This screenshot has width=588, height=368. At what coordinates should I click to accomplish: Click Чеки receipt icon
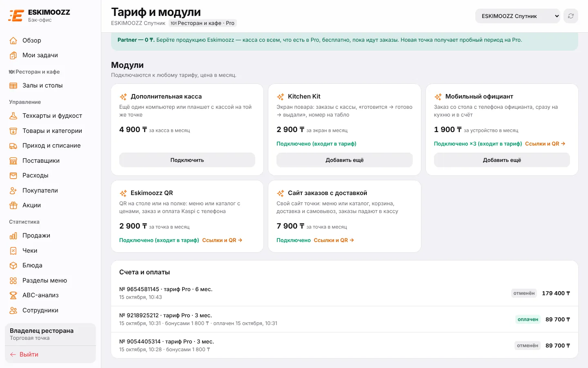13,251
